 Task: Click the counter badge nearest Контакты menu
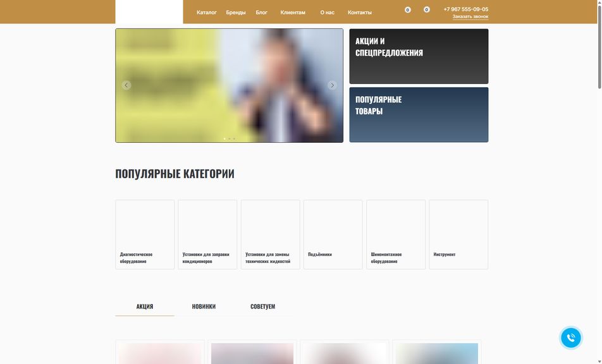[408, 10]
